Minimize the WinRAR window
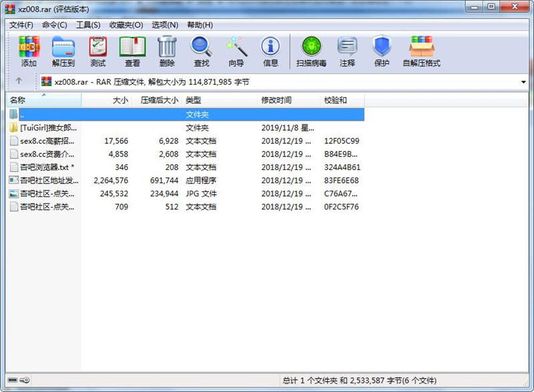Viewport: 534px width, 392px height. coord(475,7)
